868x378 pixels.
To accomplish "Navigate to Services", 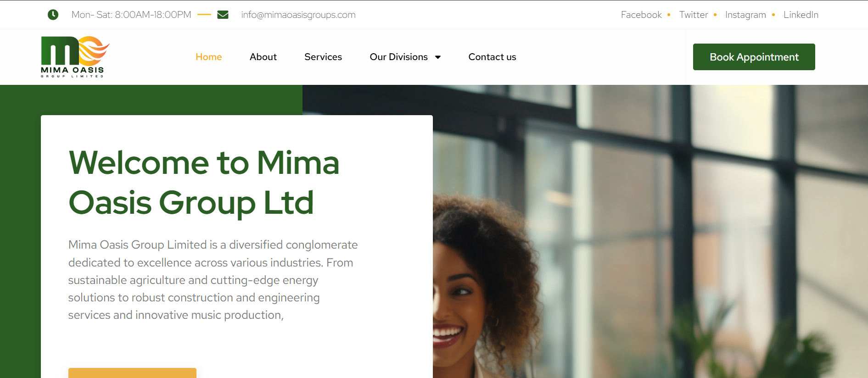I will click(x=323, y=57).
